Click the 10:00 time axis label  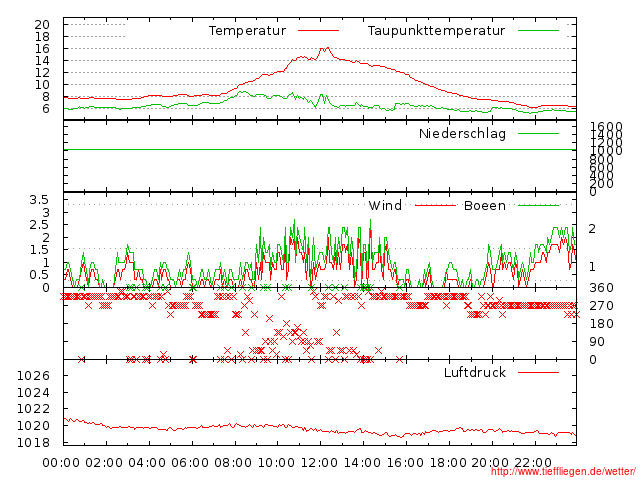pyautogui.click(x=276, y=463)
